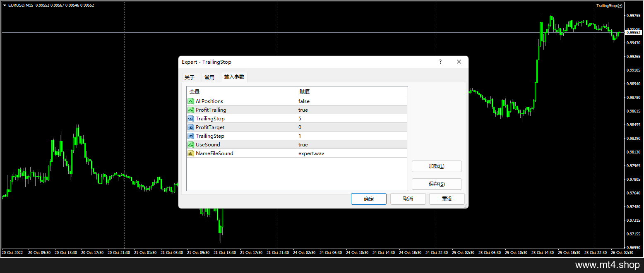Click the NameFileSound string variable icon
Viewport: 644px width, 273px height.
pos(191,153)
